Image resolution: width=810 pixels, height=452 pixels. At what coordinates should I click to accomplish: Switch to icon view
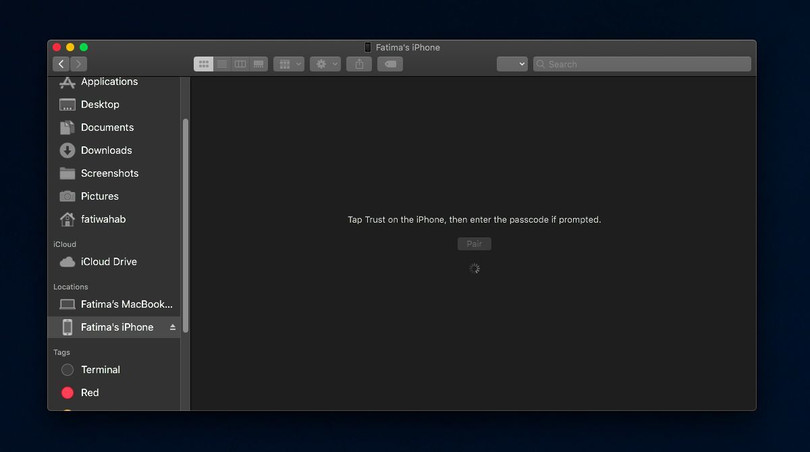point(204,64)
